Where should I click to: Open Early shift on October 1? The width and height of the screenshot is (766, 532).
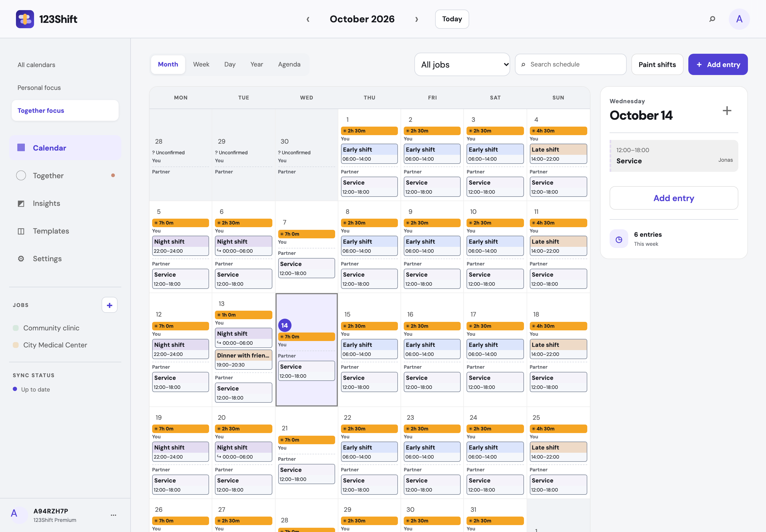coord(369,154)
